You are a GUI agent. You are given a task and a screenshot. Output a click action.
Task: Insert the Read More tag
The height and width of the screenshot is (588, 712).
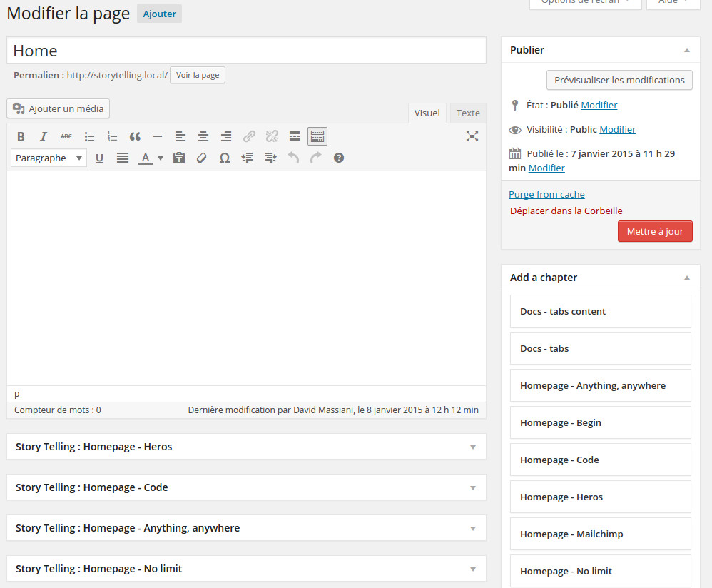point(295,136)
